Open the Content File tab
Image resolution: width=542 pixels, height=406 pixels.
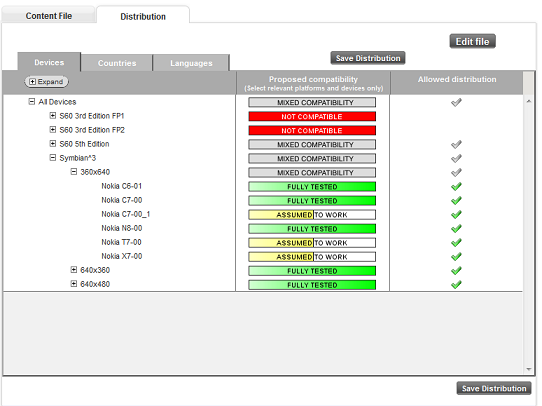(49, 16)
